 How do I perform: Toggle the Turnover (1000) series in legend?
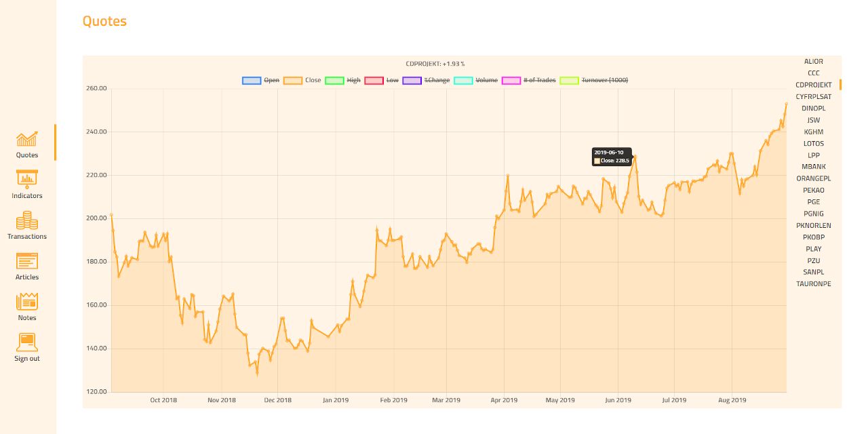594,80
